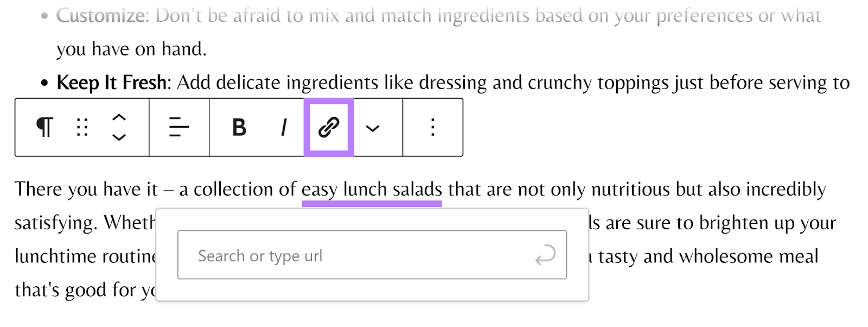This screenshot has width=868, height=327.
Task: Select the paragraph block switcher icon
Action: (x=46, y=127)
